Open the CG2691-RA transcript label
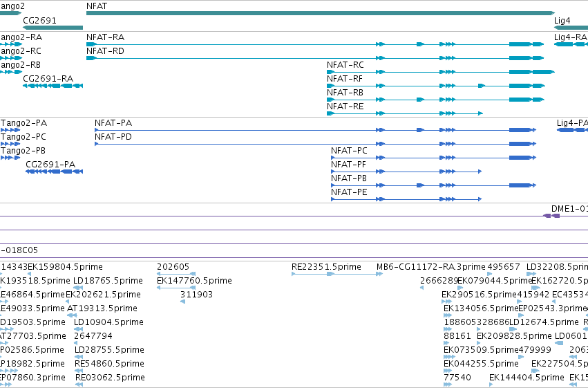The width and height of the screenshot is (588, 388). tap(48, 79)
